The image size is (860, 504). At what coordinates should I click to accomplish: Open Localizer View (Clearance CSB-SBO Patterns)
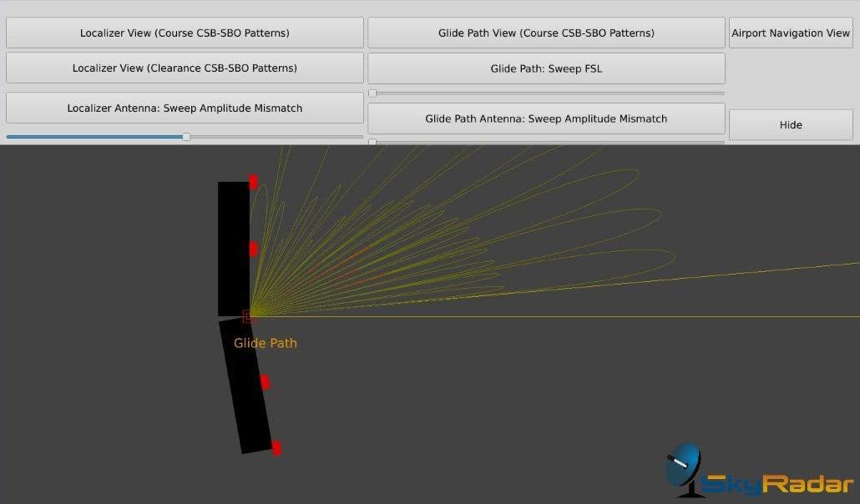coord(185,68)
